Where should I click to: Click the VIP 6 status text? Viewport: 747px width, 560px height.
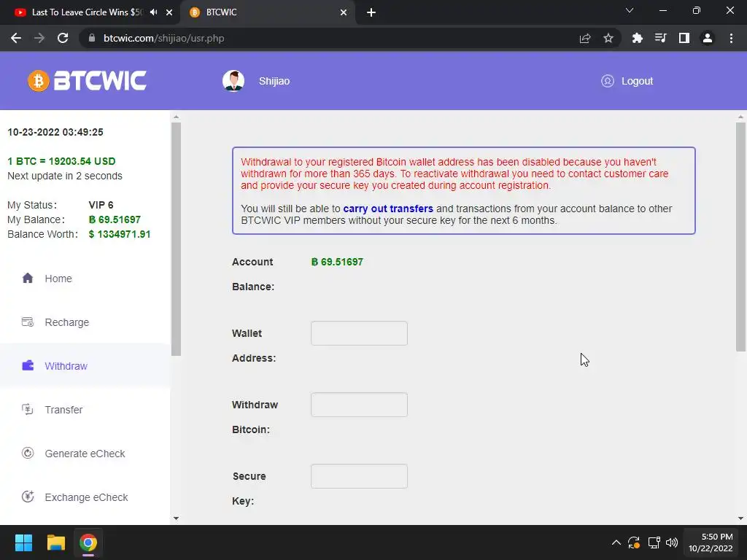[101, 205]
